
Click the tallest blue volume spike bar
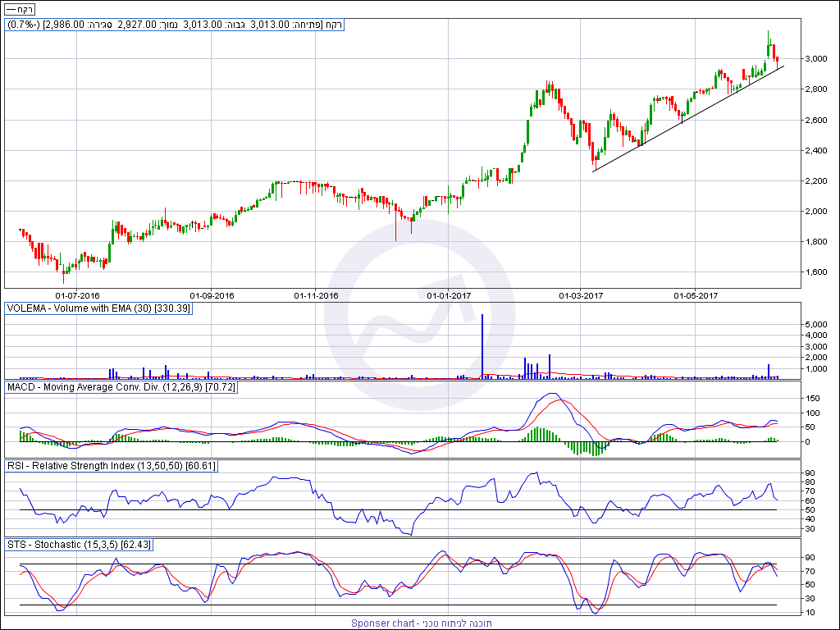[x=482, y=345]
